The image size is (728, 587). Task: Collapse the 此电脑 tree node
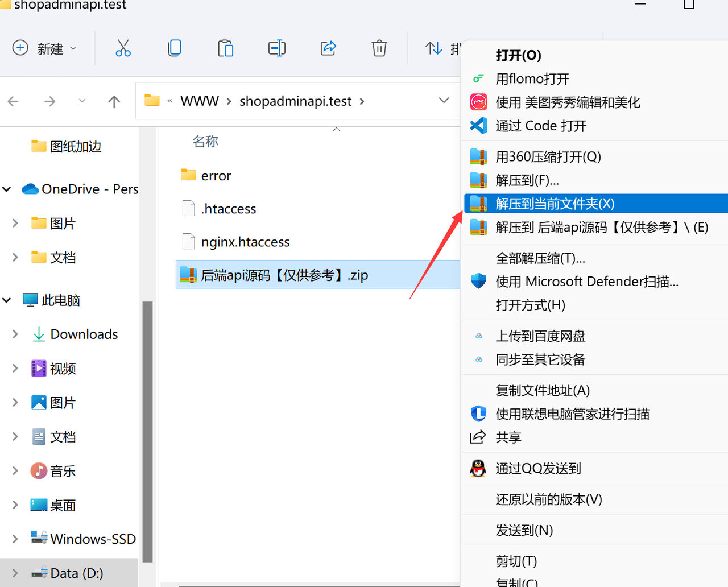click(x=7, y=300)
